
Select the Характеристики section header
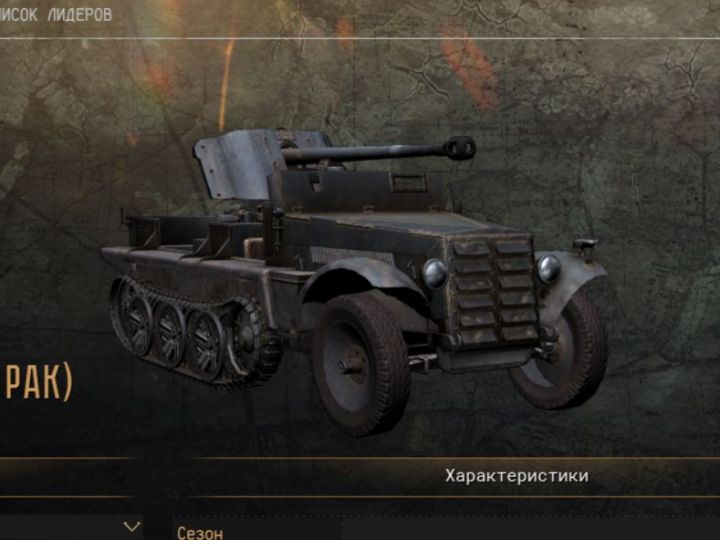517,476
